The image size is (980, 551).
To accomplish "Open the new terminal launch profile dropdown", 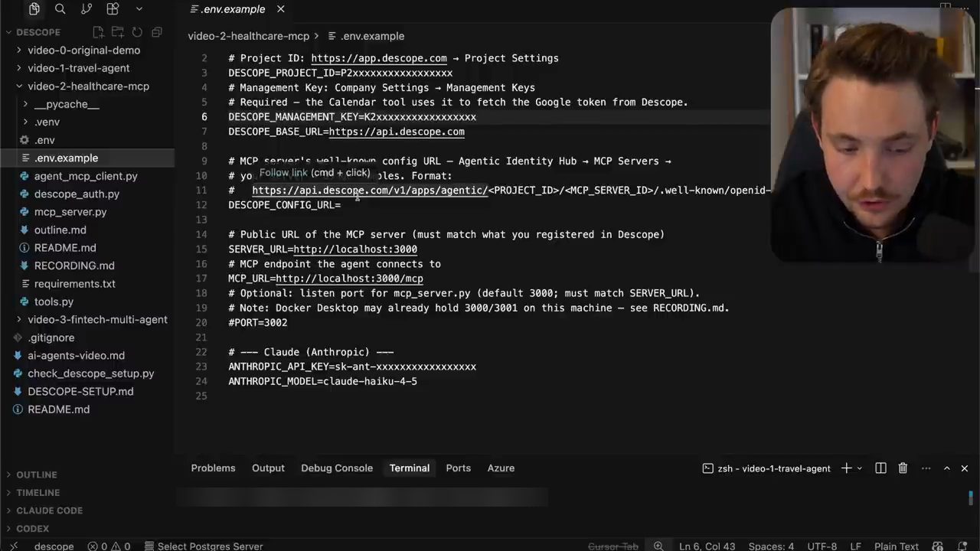I will point(859,468).
